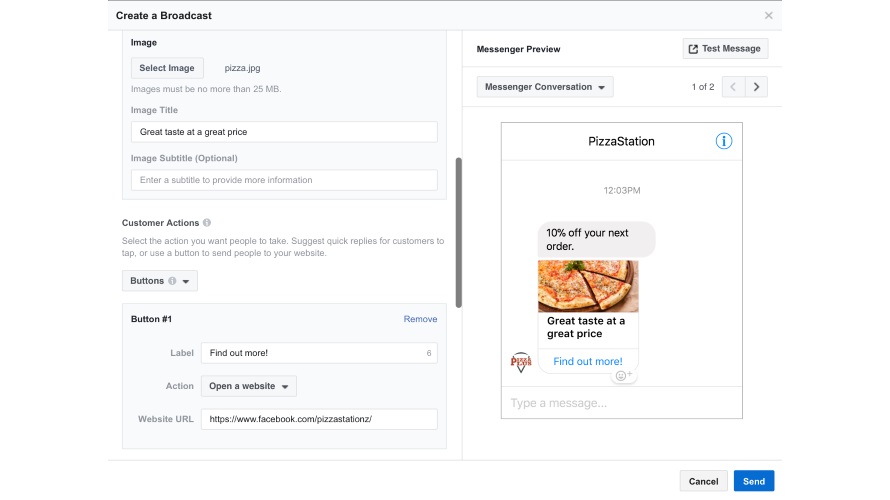Click the Image Title text field
This screenshot has width=890, height=500.
point(284,132)
